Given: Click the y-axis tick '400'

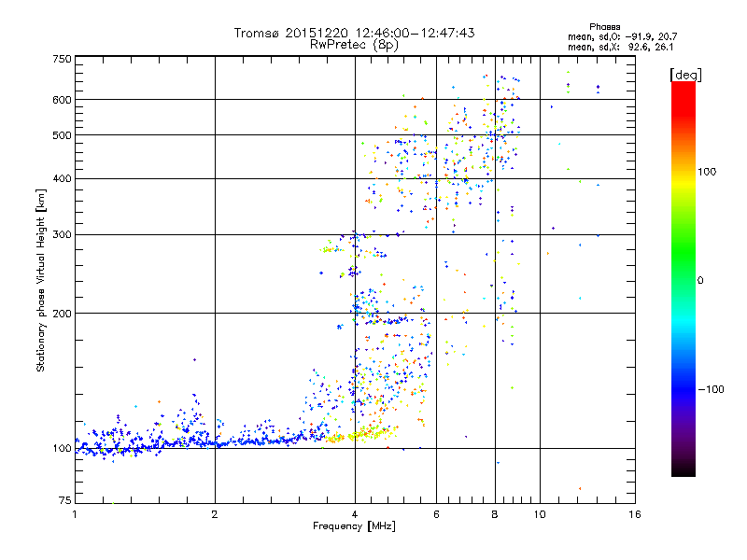Looking at the screenshot, I should pyautogui.click(x=62, y=179).
